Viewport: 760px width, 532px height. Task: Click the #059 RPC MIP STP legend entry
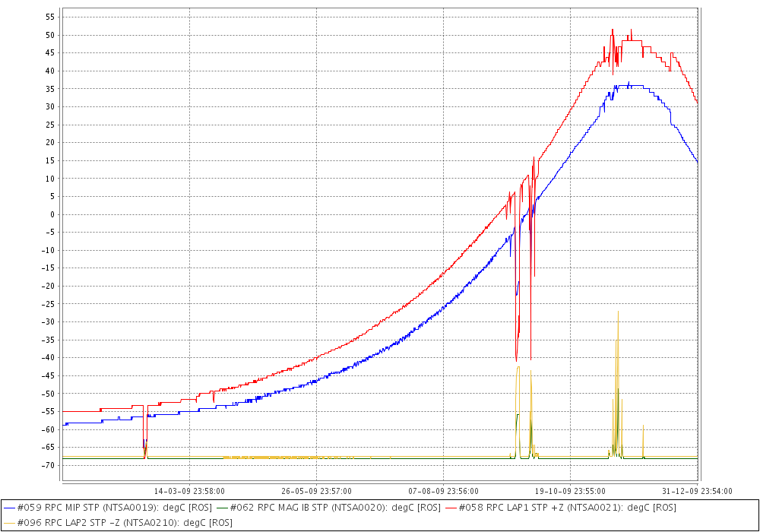[x=108, y=507]
